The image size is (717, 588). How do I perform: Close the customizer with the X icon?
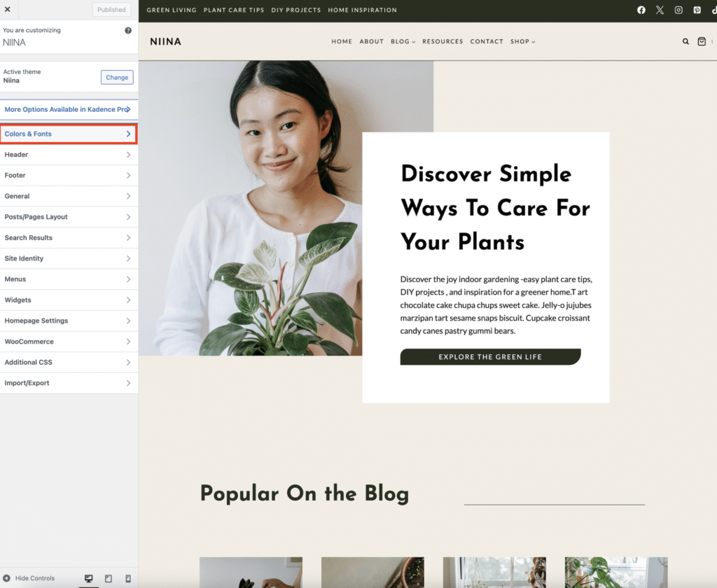pos(8,10)
